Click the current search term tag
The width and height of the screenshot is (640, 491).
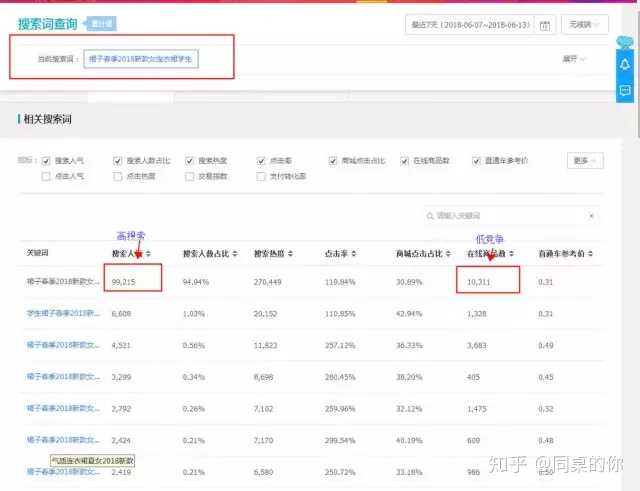click(141, 60)
